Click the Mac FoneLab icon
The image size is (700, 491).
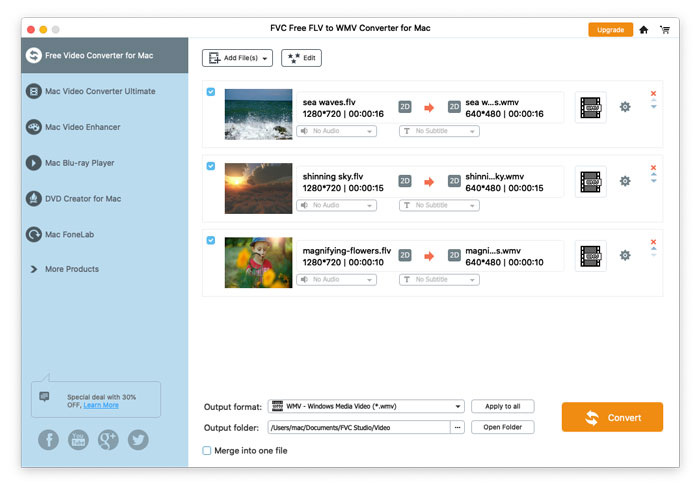tap(33, 234)
